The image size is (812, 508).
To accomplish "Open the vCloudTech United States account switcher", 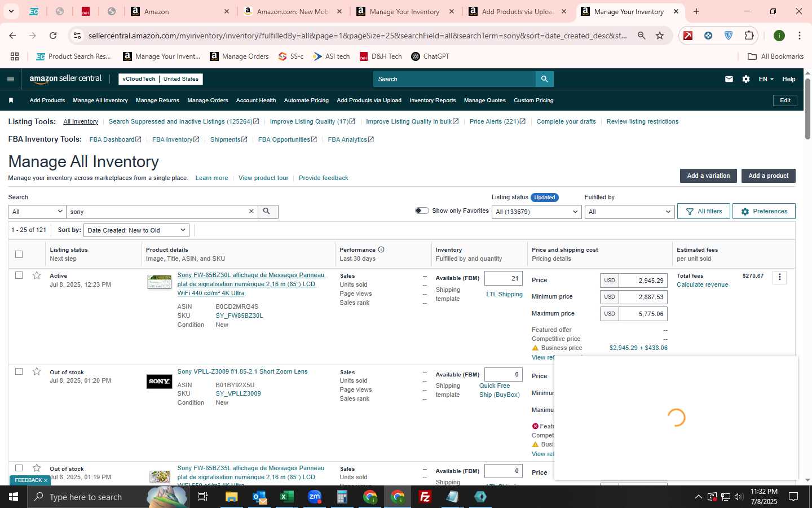I will (161, 79).
